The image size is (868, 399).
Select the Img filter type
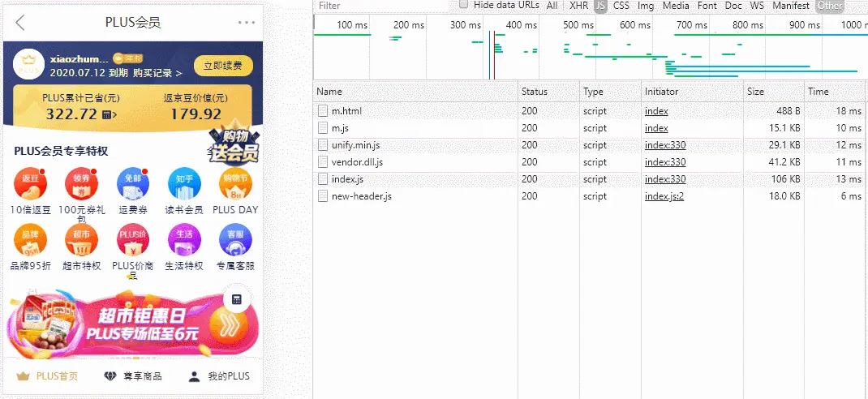(646, 6)
